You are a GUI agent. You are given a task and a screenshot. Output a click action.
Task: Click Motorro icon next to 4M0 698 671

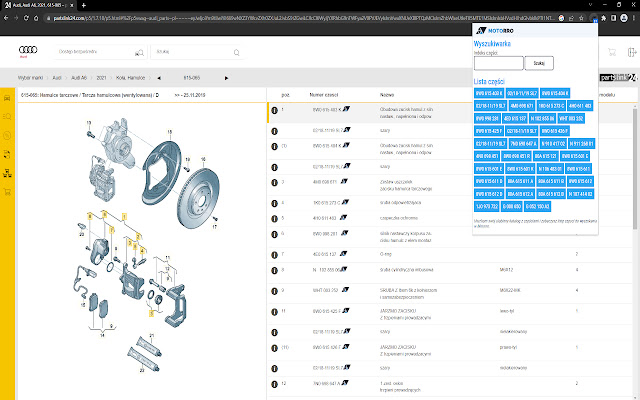(x=344, y=181)
